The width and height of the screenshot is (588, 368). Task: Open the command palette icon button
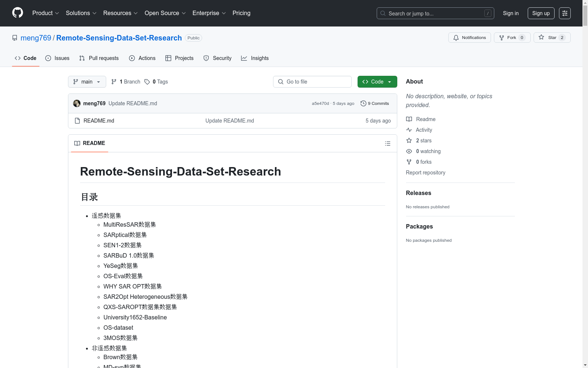click(565, 13)
